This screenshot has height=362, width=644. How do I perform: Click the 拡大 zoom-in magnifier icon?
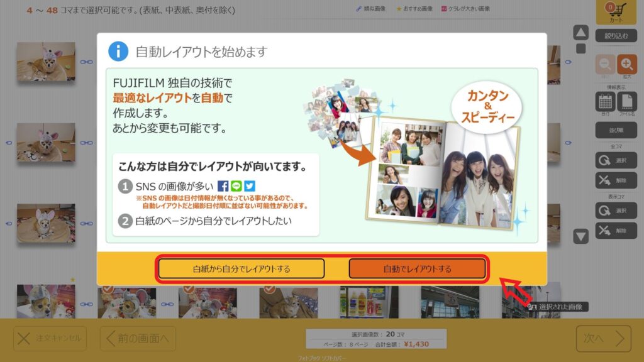(x=627, y=65)
